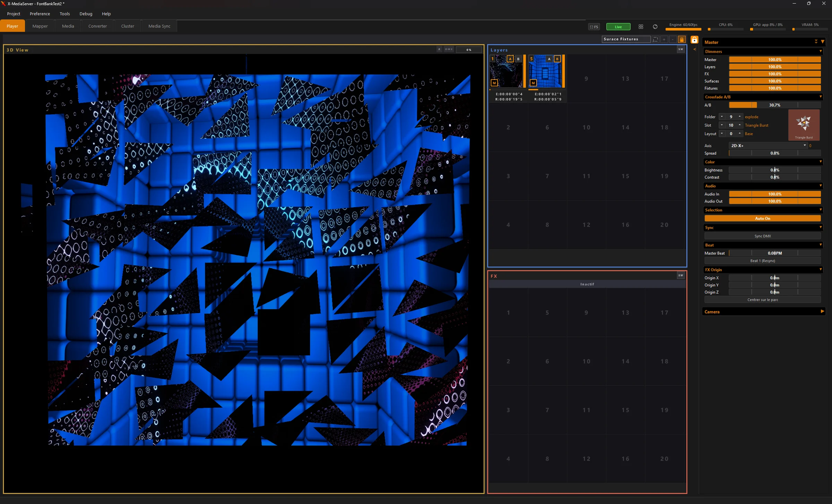Open the four-square grid view icon
The image size is (832, 504).
tap(641, 27)
